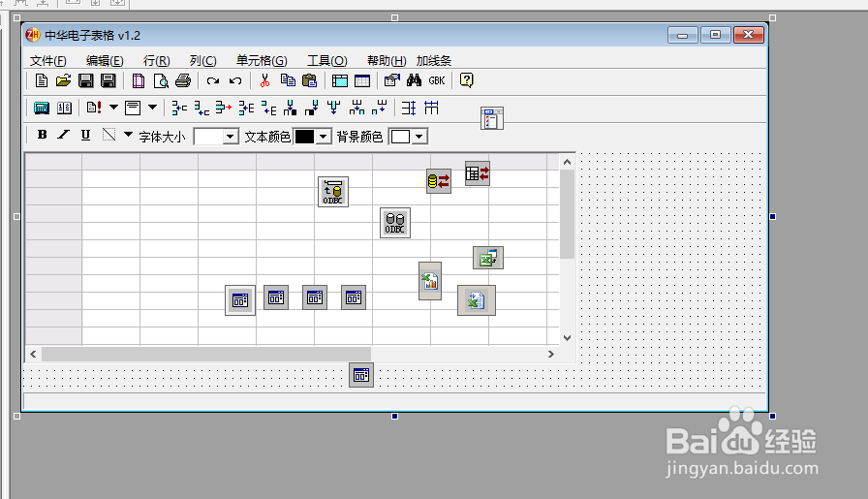Image resolution: width=868 pixels, height=499 pixels.
Task: Click the clockwise redo arrow icon
Action: (212, 80)
